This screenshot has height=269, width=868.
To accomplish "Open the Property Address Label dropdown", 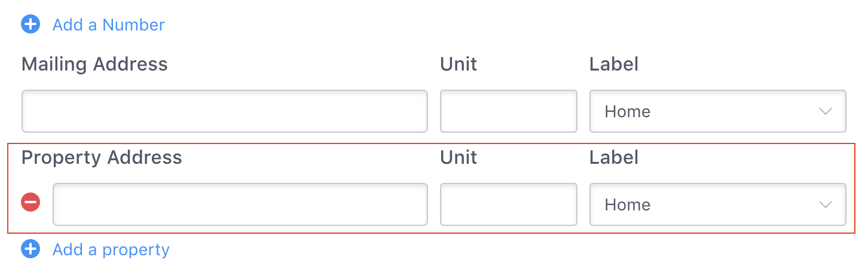I will click(718, 204).
